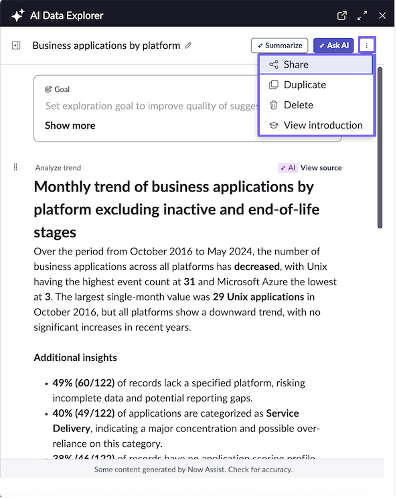Select View introduction from the menu
This screenshot has width=396, height=498.
pyautogui.click(x=316, y=125)
